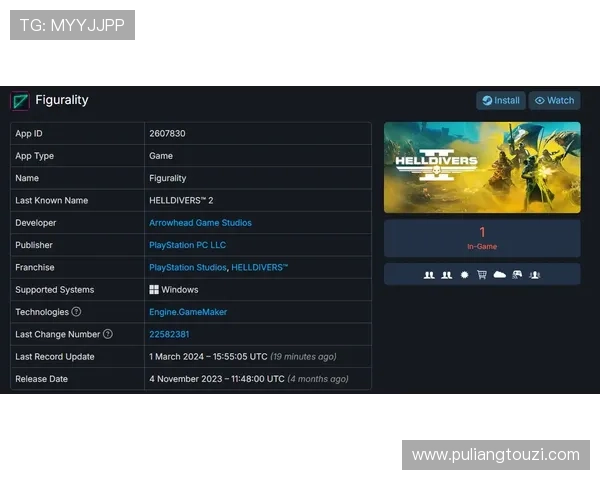Screen dimensions: 600x480
Task: Click the second people icon in feature row
Action: [x=447, y=275]
